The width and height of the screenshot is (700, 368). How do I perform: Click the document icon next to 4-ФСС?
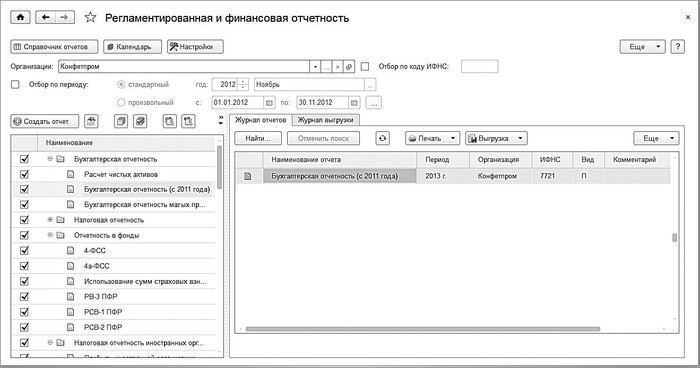[x=70, y=251]
